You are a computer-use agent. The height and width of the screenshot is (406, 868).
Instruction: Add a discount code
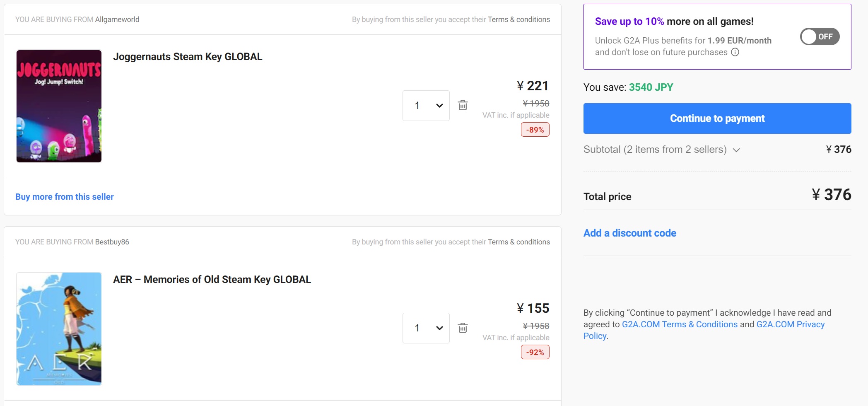(x=629, y=233)
